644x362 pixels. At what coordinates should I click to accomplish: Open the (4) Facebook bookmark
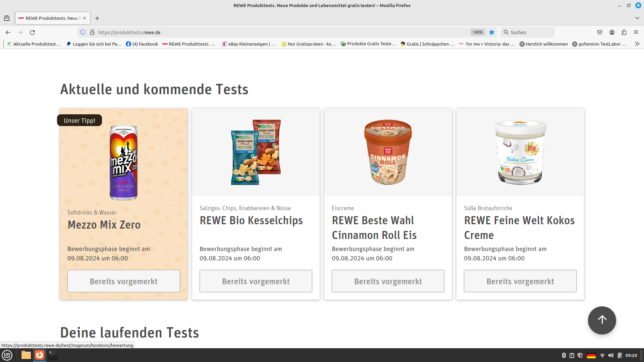(142, 44)
